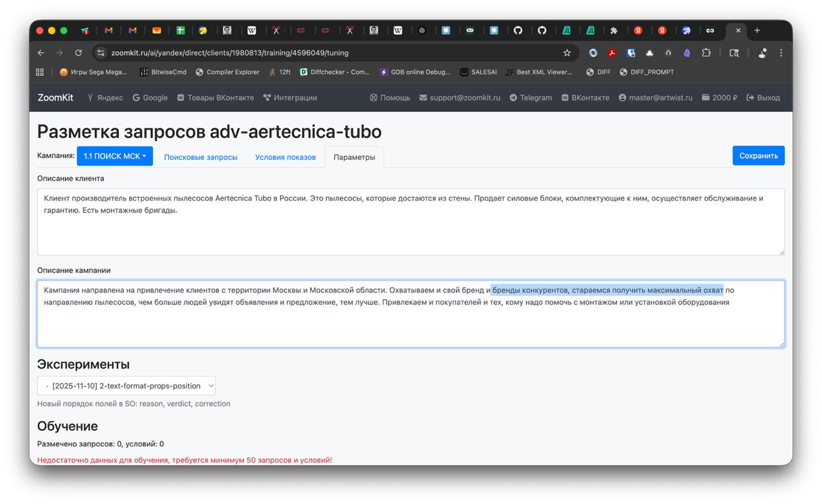The width and height of the screenshot is (822, 504).
Task: Open the 2000 ₽ balance link
Action: (x=719, y=98)
